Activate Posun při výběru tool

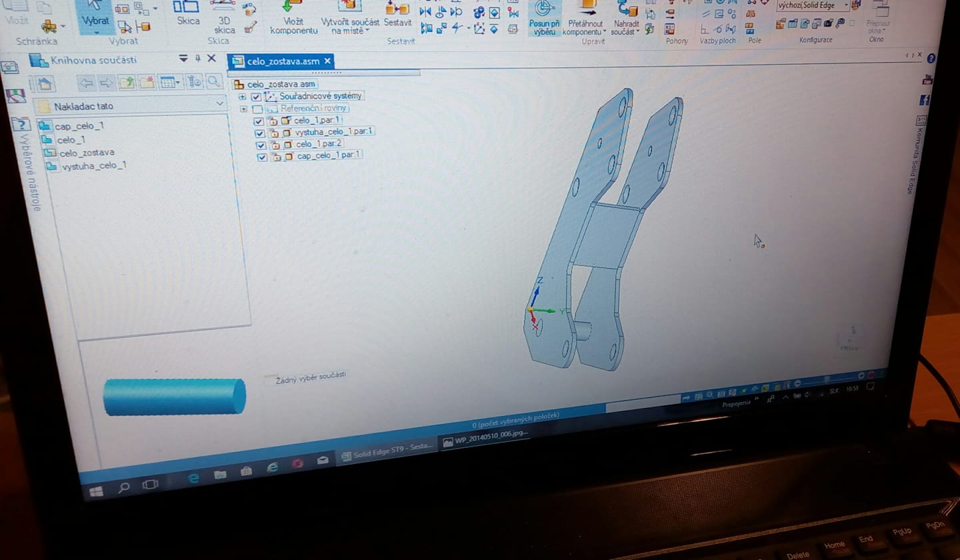(x=545, y=18)
